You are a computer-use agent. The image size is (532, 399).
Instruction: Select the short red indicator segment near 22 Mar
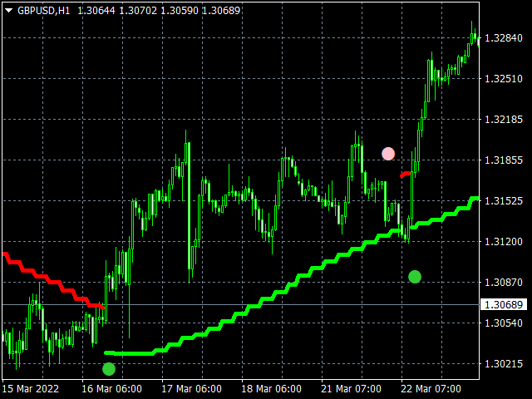coord(405,175)
